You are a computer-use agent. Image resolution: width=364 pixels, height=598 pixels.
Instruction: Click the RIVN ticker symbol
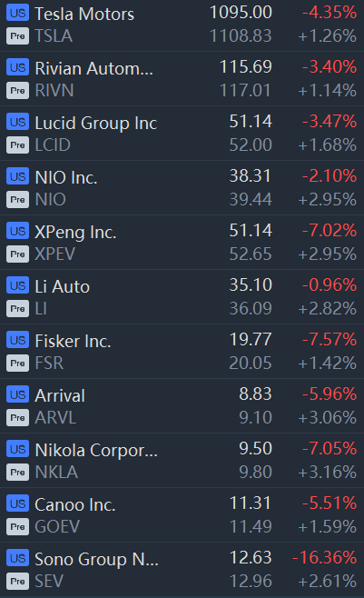[54, 91]
